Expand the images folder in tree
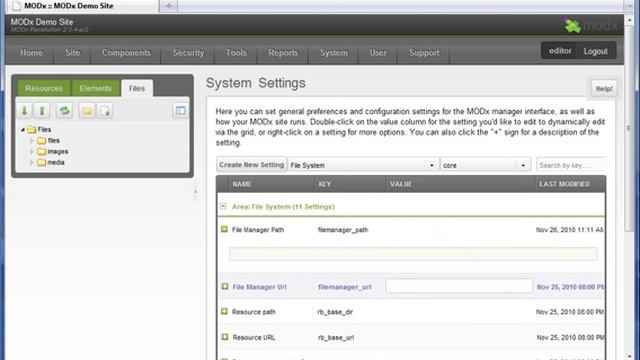Viewport: 640px width, 360px height. (32, 151)
